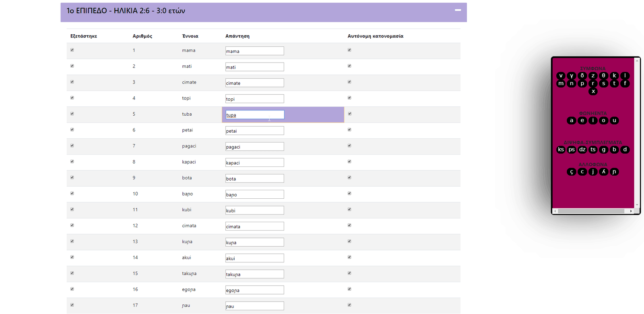Click the Απάντηση field for takuɲa
Image resolution: width=644 pixels, height=314 pixels.
click(x=254, y=274)
